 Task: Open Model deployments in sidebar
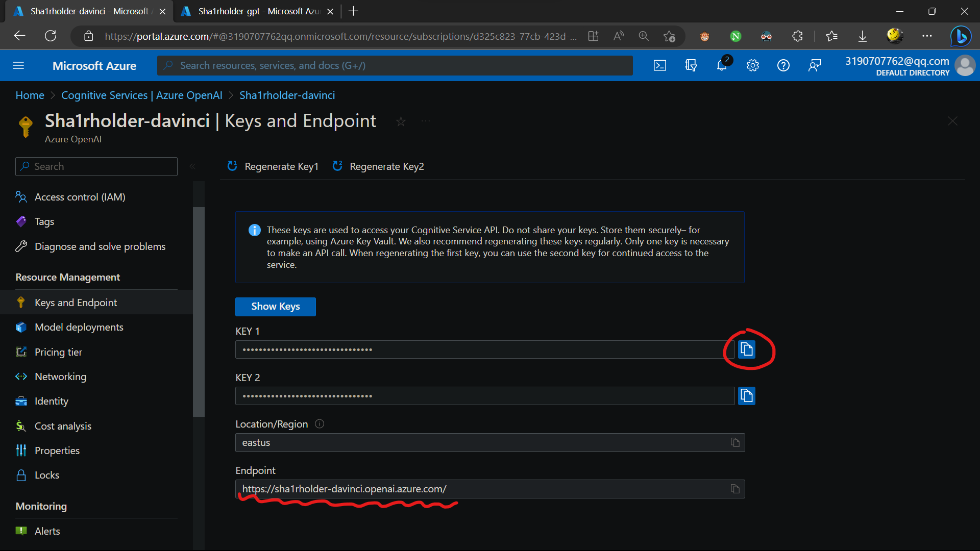click(79, 327)
